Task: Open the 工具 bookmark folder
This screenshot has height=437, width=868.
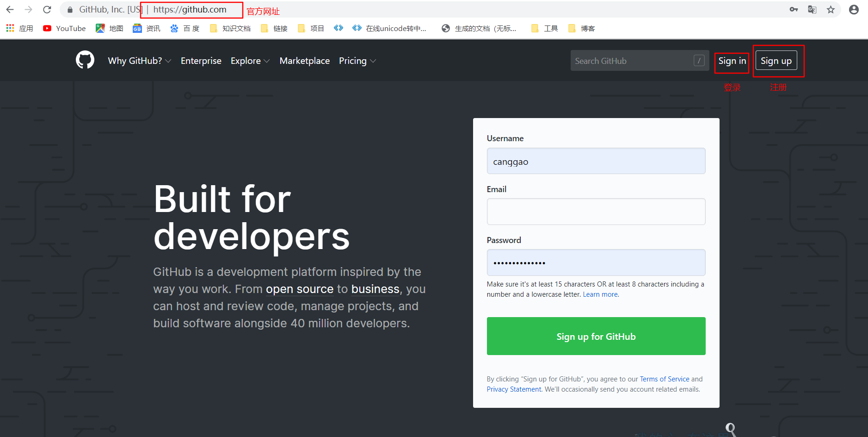Action: point(545,28)
